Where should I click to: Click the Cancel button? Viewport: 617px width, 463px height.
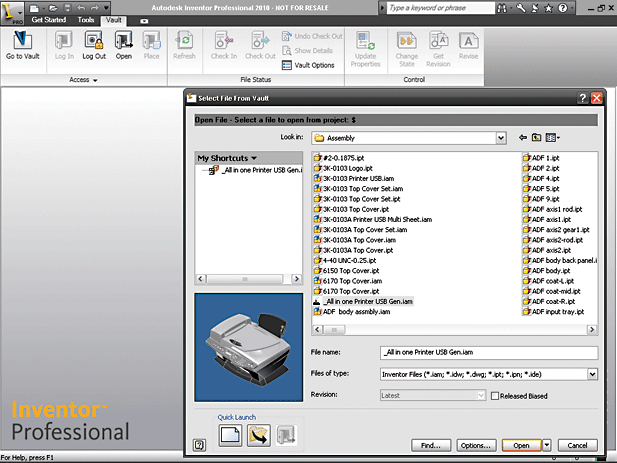[x=577, y=445]
